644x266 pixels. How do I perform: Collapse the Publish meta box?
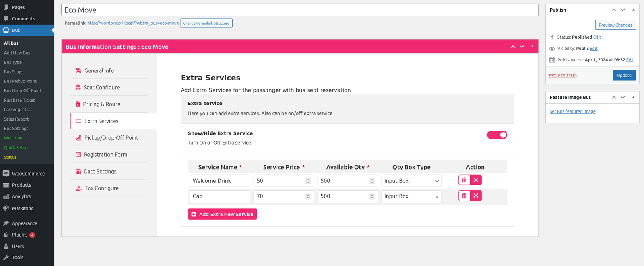[633, 10]
